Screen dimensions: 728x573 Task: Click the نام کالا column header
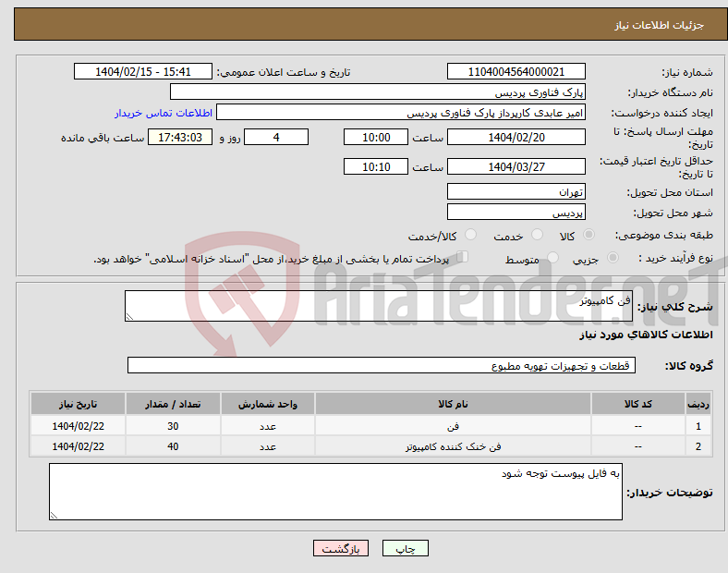(x=453, y=404)
